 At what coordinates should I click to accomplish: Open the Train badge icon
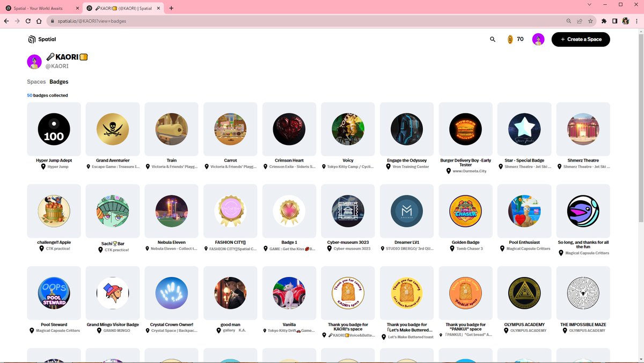click(x=172, y=129)
